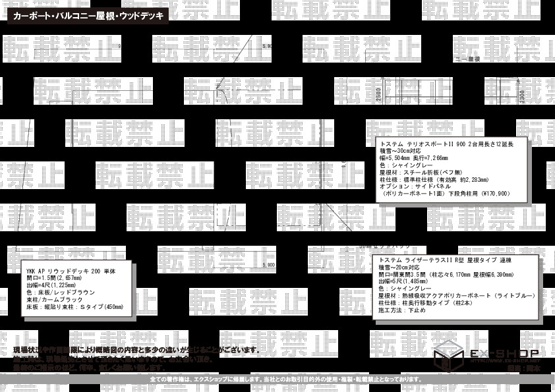Viewport: 555px width, 392px height.
Task: Select the line 'トステム テリオスポートII 900 2台用長さ12延長'
Action: (x=446, y=144)
